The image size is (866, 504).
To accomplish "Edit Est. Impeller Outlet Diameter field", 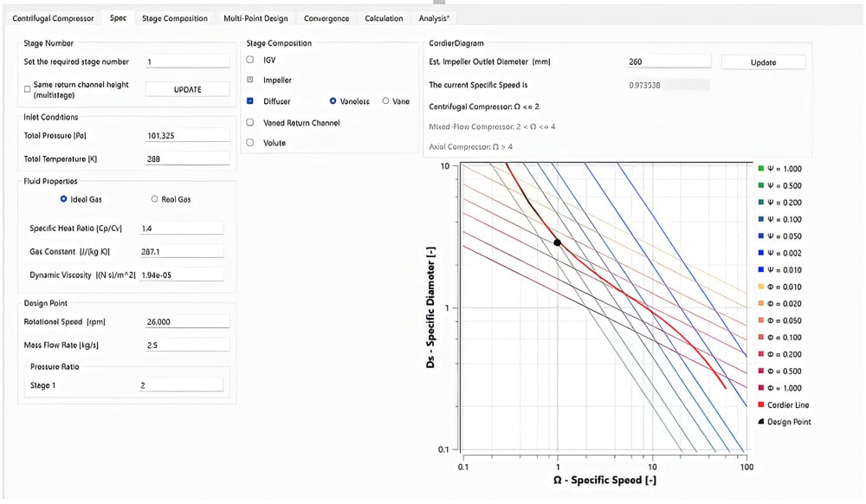I will tap(669, 61).
